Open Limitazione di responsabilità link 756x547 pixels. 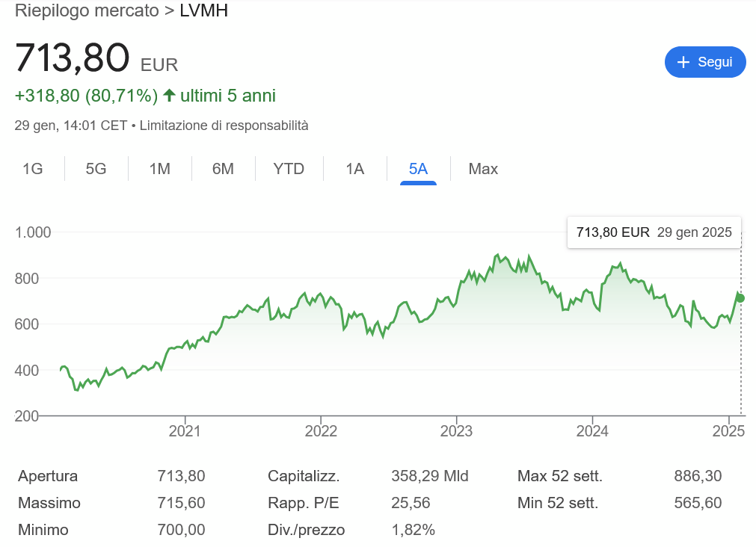(224, 126)
